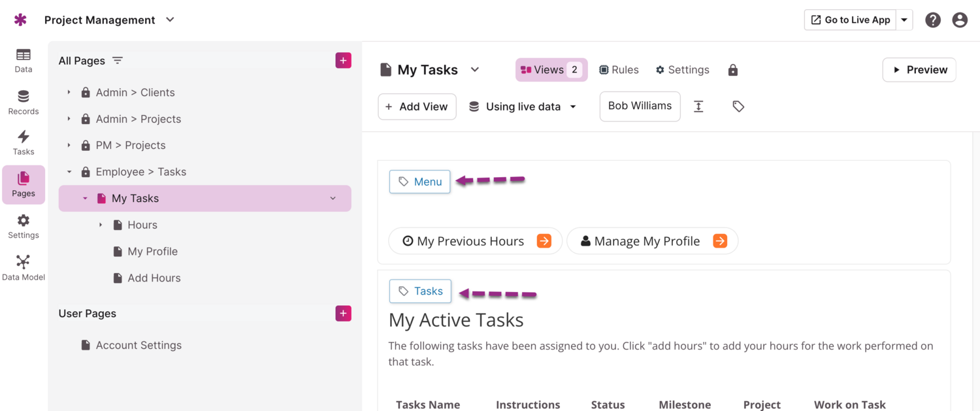The image size is (980, 411).
Task: Open the Tasks lightning bolt section
Action: (x=24, y=142)
